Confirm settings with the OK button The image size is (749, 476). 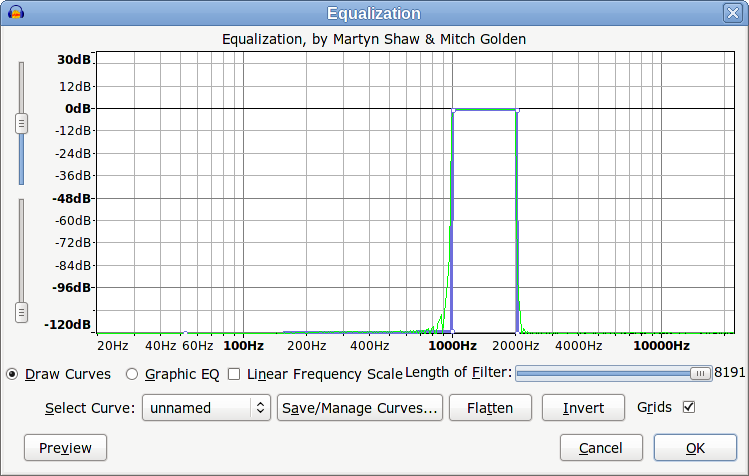695,448
